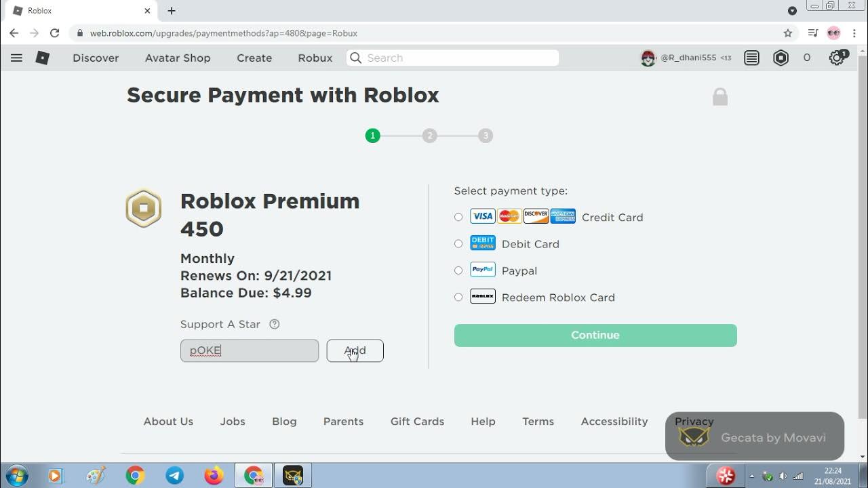
Task: Select Debit Card payment type
Action: [x=458, y=243]
